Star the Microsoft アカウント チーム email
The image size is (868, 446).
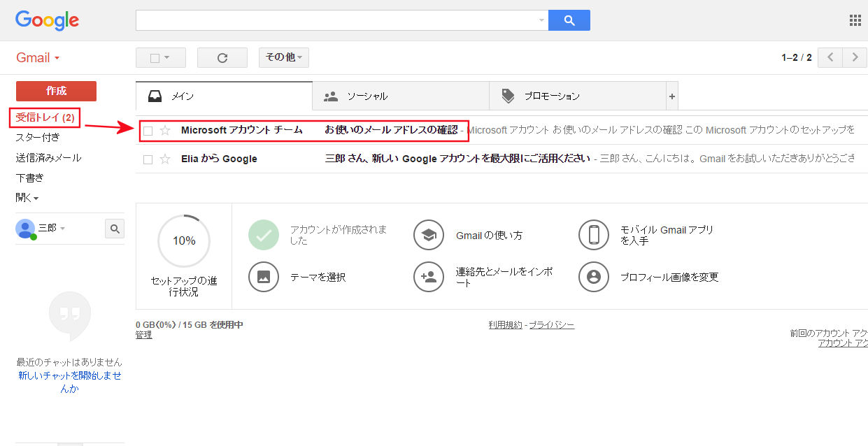pyautogui.click(x=165, y=130)
